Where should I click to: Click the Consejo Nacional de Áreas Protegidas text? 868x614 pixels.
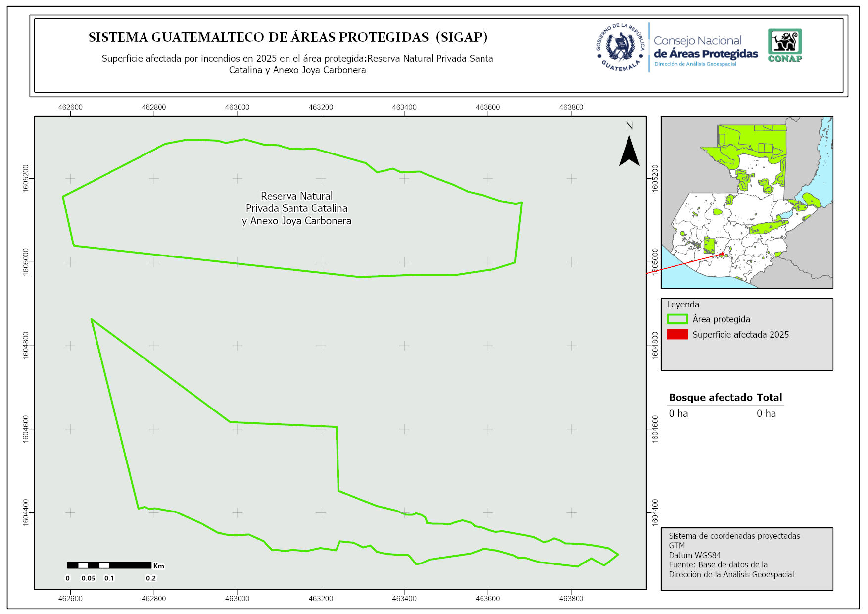705,48
